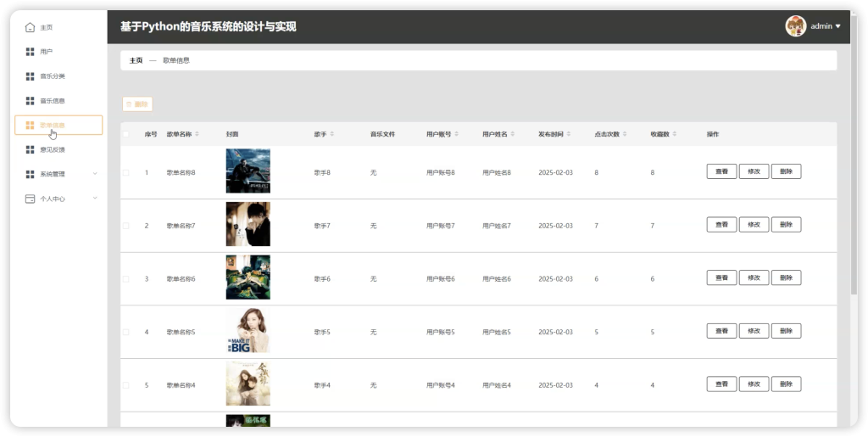
Task: Expand the 系统管理 submenu chevron
Action: [95, 174]
